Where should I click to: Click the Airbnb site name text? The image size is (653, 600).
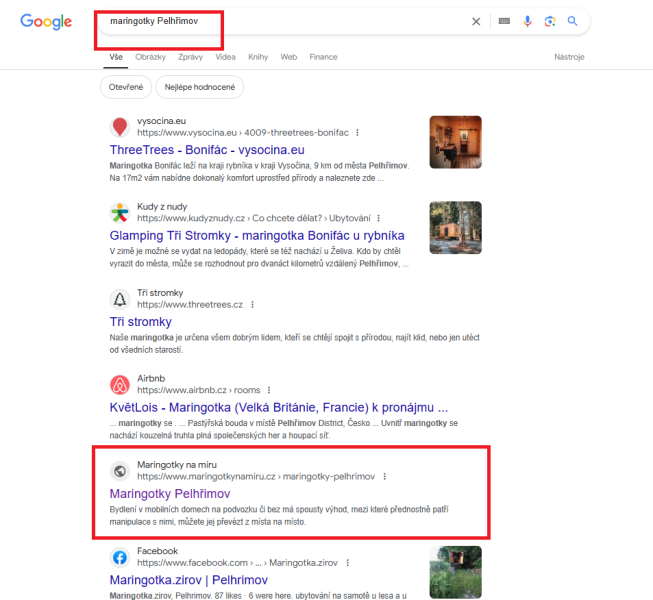[151, 378]
